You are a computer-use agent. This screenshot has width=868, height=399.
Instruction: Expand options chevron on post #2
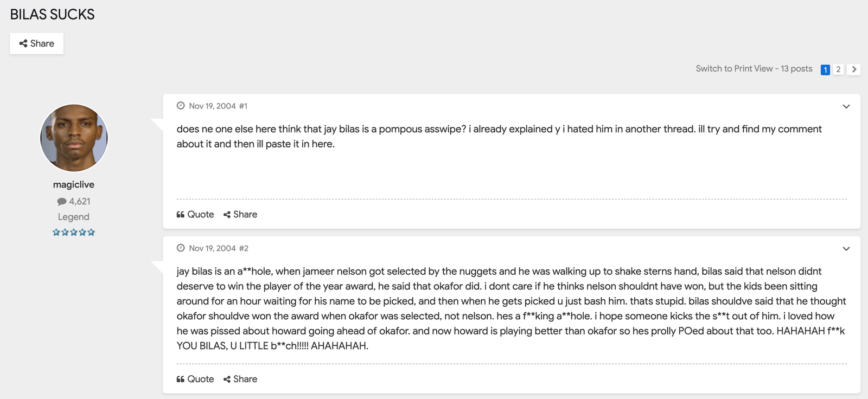[x=846, y=249]
